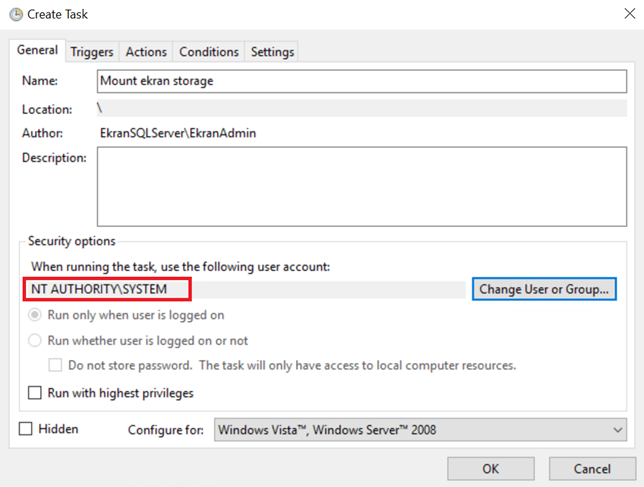644x487 pixels.
Task: Switch to the General tab
Action: pyautogui.click(x=37, y=50)
